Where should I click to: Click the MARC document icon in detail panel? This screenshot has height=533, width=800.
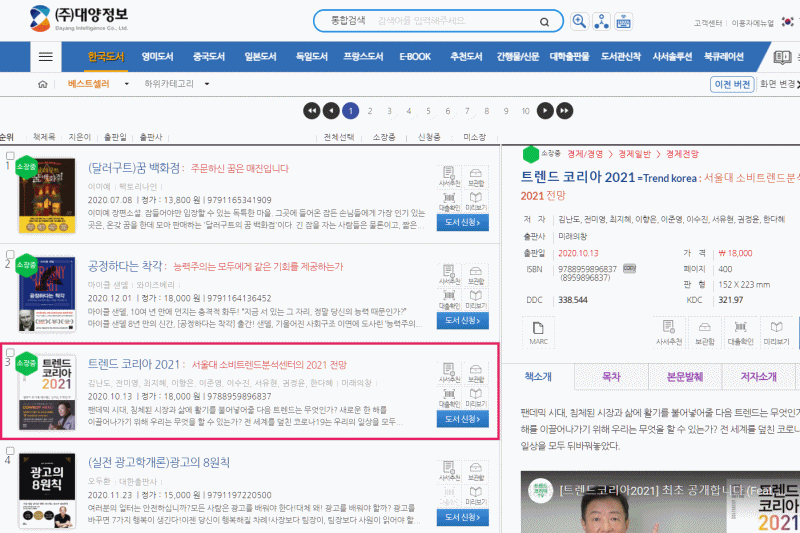click(x=538, y=332)
